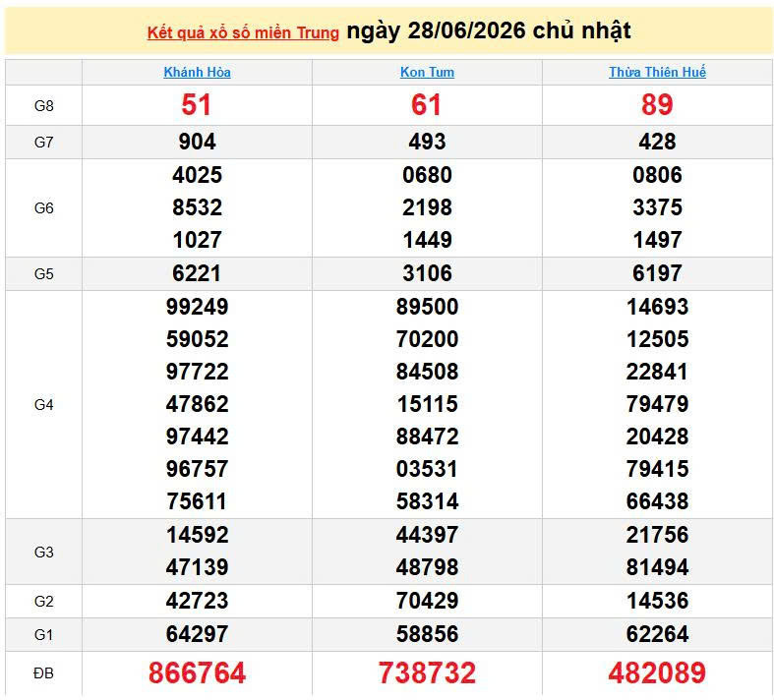
Task: Click G6 number 4025
Action: click(x=197, y=175)
